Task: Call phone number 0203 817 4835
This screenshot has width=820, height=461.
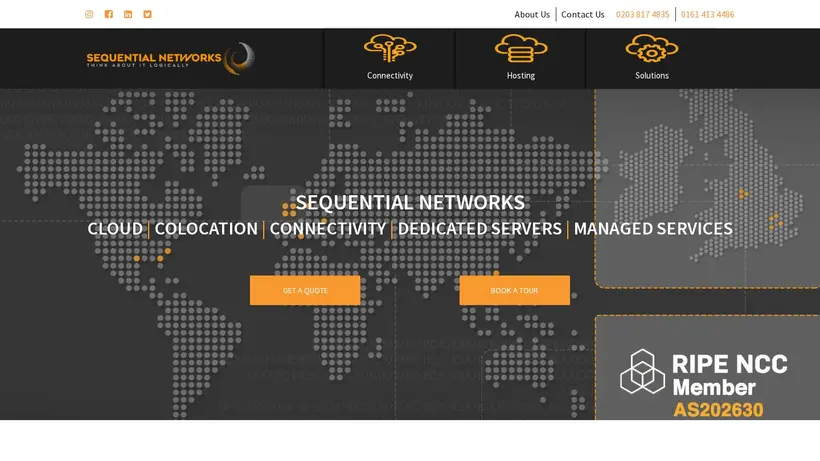Action: [x=642, y=15]
